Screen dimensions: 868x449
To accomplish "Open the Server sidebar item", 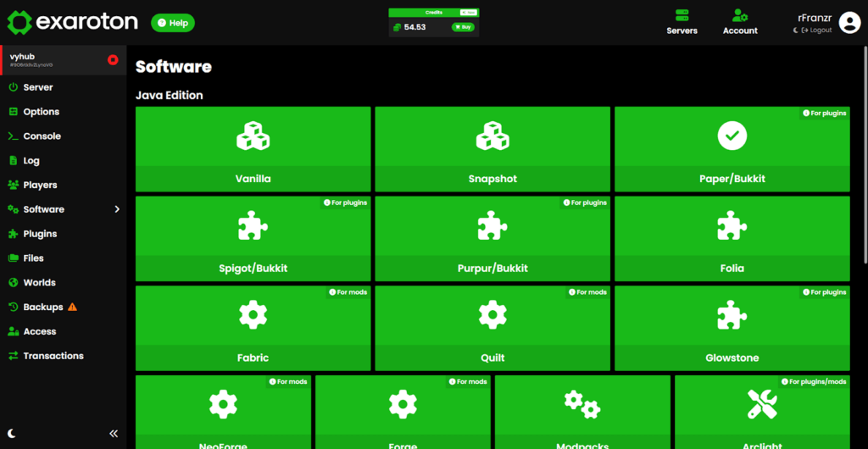I will pos(63,87).
